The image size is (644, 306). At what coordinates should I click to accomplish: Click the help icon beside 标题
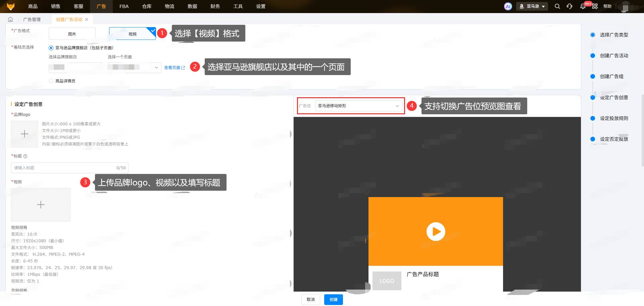click(x=26, y=156)
